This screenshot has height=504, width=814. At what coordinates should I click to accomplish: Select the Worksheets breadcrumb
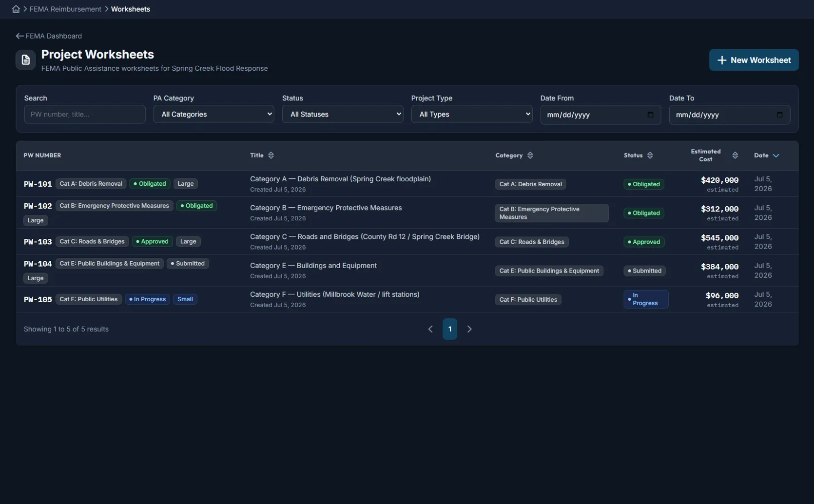(x=131, y=9)
